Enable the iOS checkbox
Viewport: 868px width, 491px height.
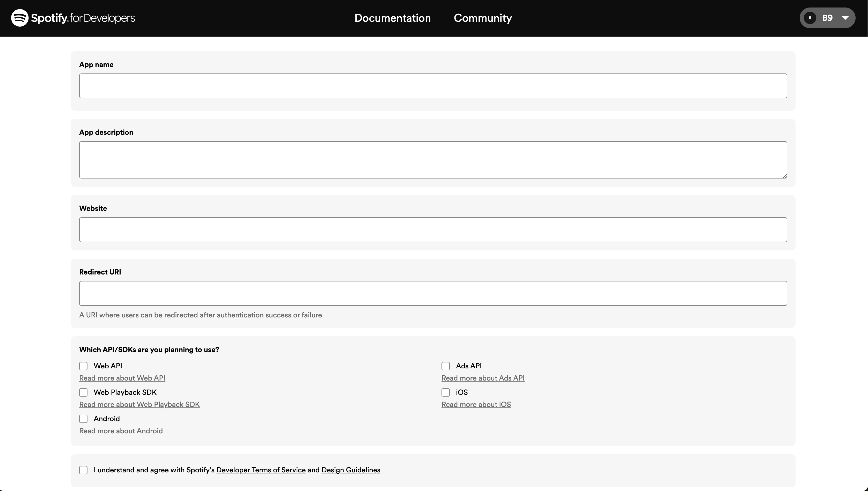click(446, 392)
